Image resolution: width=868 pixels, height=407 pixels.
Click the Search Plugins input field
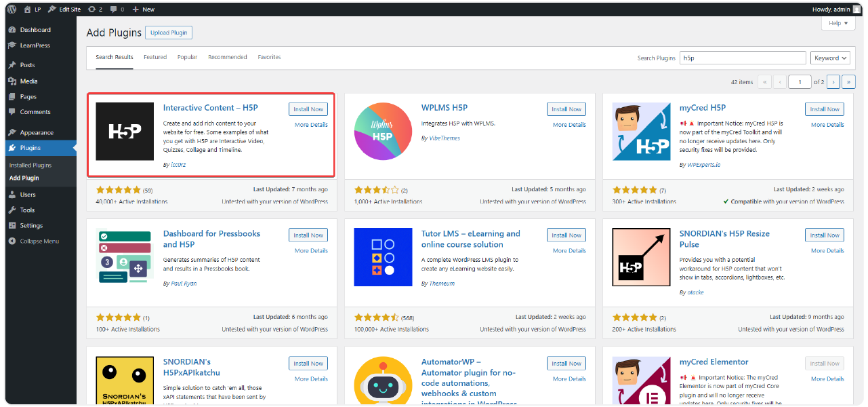[x=742, y=58]
